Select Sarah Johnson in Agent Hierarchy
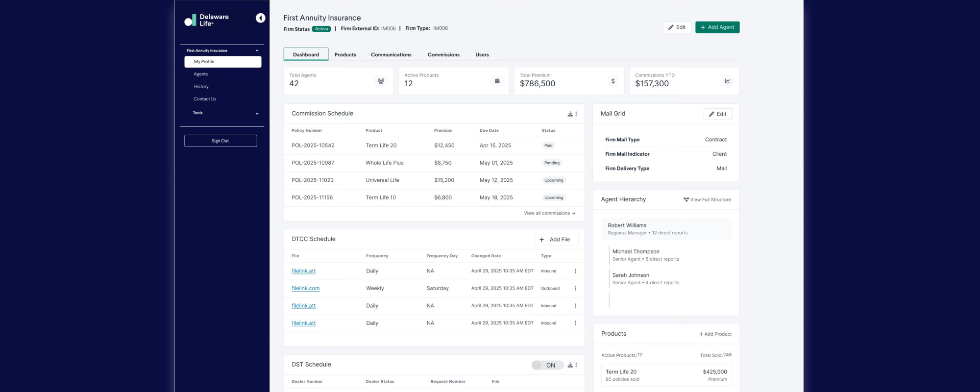The height and width of the screenshot is (392, 980). (631, 275)
